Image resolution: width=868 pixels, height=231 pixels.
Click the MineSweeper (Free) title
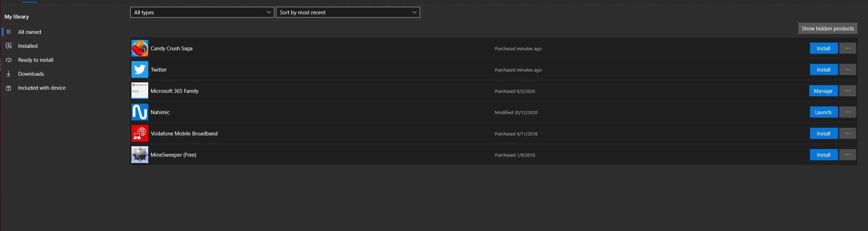(x=174, y=155)
